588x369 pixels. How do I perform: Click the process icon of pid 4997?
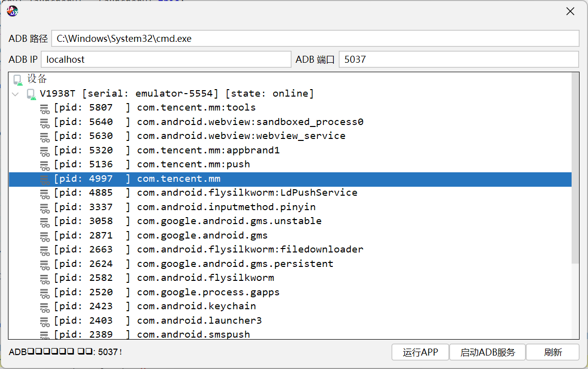(x=45, y=179)
